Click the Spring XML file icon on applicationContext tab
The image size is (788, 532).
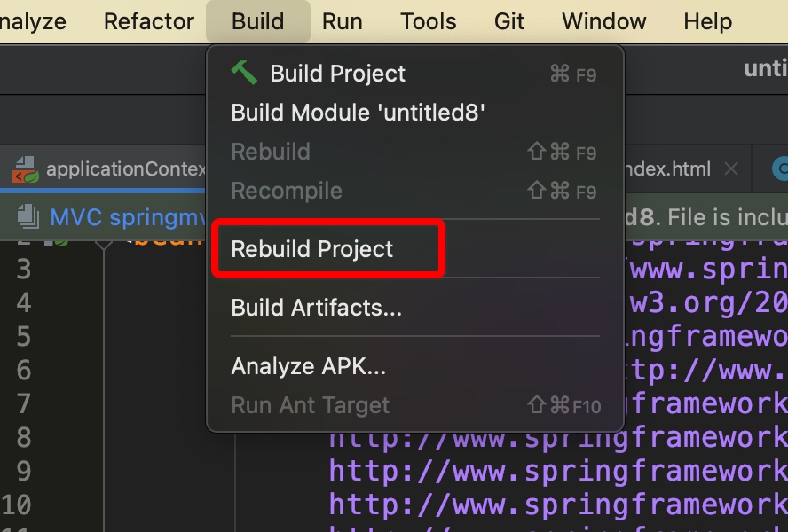tap(25, 168)
